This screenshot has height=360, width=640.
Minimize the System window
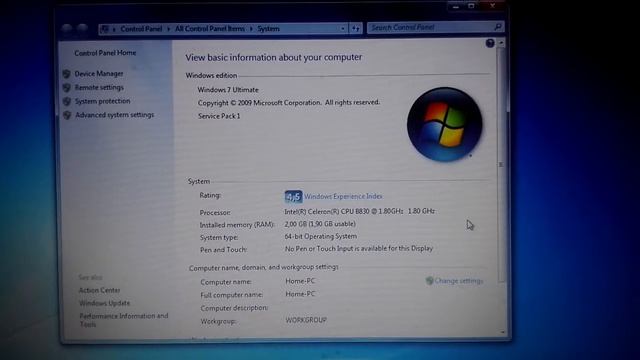point(456,7)
